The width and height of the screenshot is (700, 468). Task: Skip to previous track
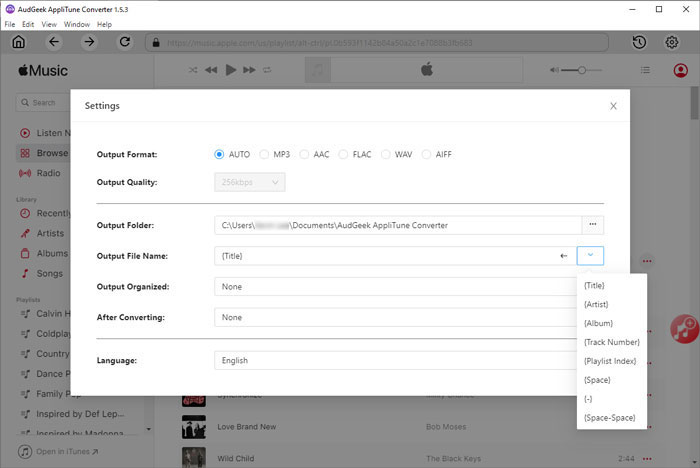(x=211, y=70)
